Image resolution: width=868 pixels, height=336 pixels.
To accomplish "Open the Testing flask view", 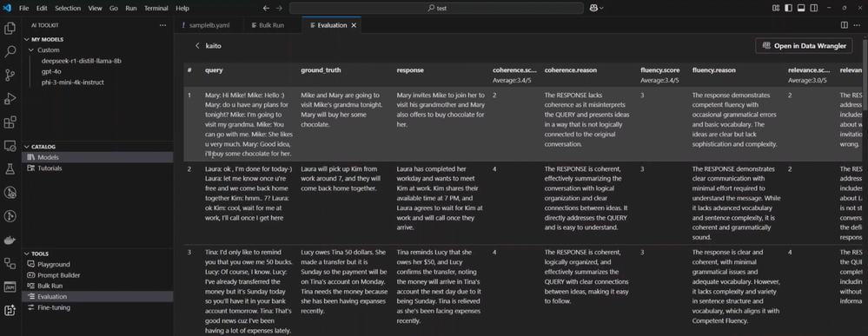I will (x=10, y=169).
